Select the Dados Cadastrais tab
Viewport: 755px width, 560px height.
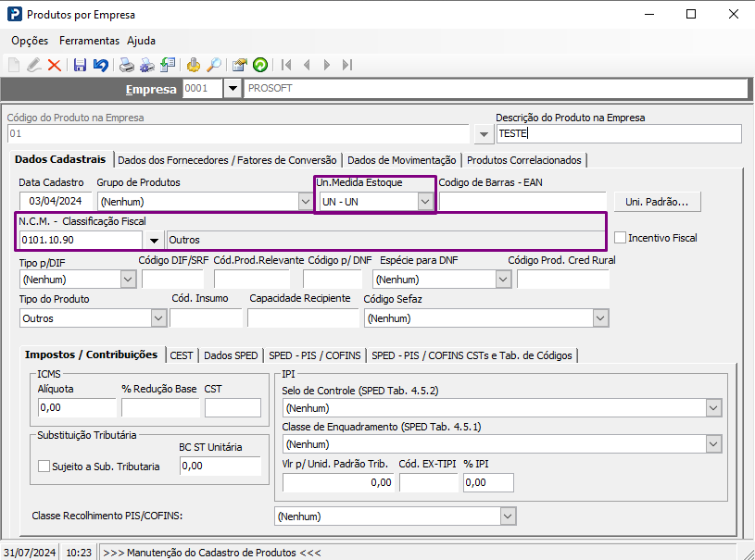pyautogui.click(x=60, y=159)
